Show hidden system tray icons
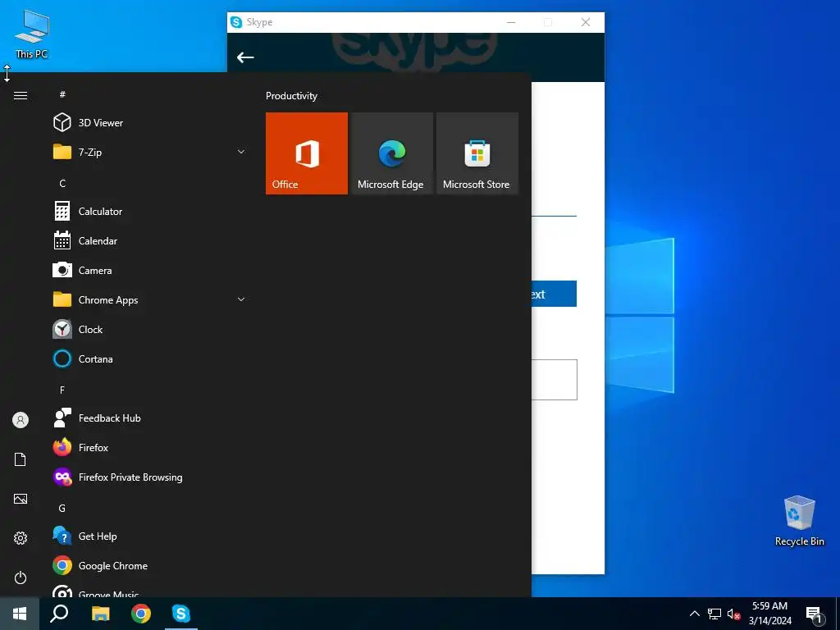840x630 pixels. (x=694, y=614)
